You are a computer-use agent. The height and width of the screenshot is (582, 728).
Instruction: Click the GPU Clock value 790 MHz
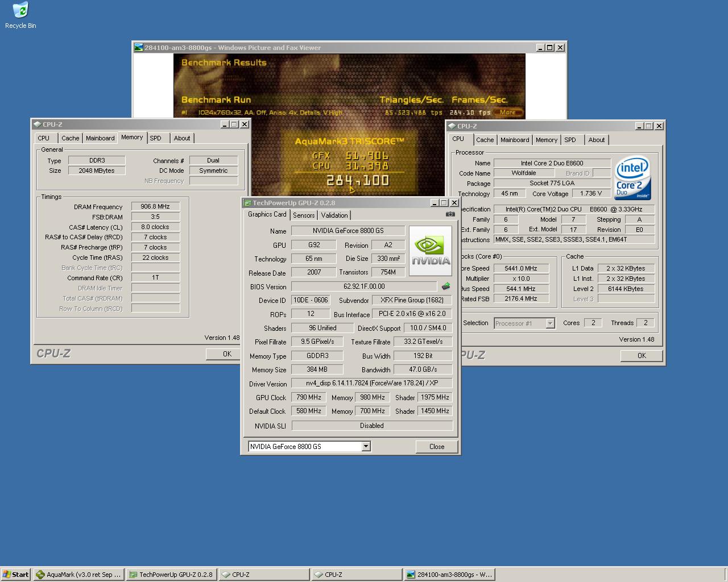(309, 397)
